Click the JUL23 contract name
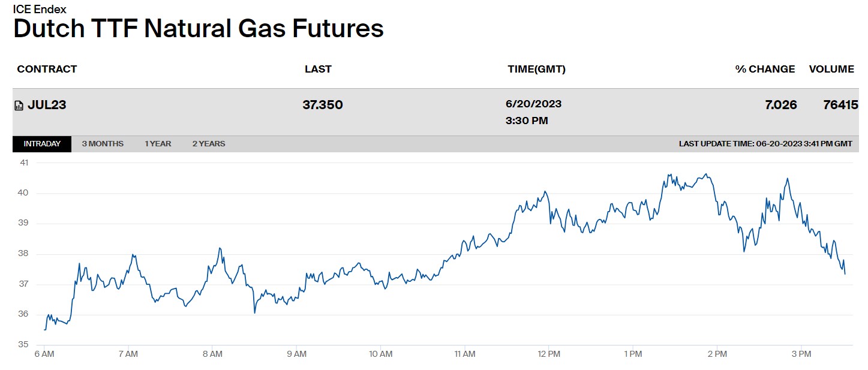 (x=47, y=105)
